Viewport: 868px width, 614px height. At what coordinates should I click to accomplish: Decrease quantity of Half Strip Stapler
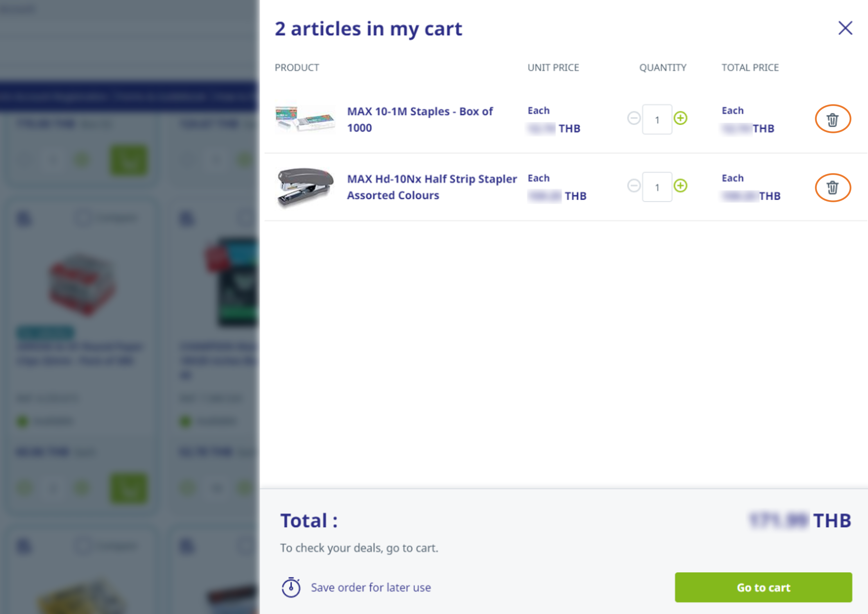[x=634, y=186]
